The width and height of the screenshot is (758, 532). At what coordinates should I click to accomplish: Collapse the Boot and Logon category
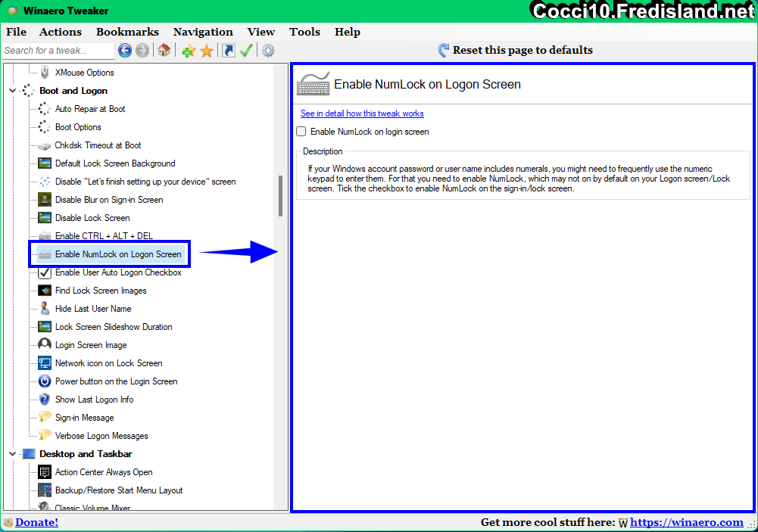(13, 91)
